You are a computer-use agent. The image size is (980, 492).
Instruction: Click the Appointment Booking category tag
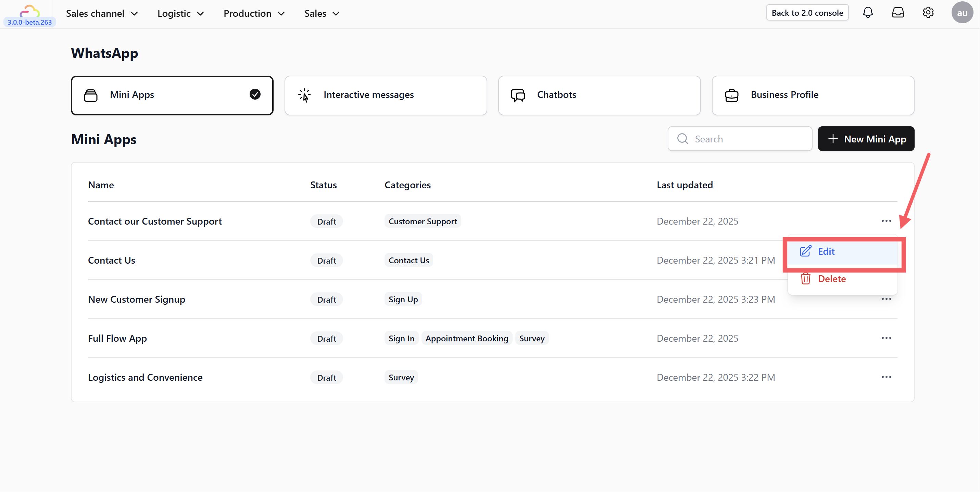[x=466, y=338]
